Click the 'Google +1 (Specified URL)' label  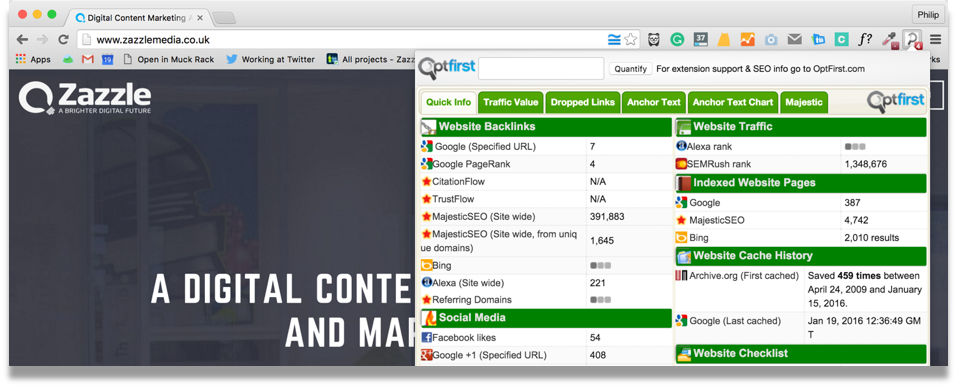(x=489, y=355)
